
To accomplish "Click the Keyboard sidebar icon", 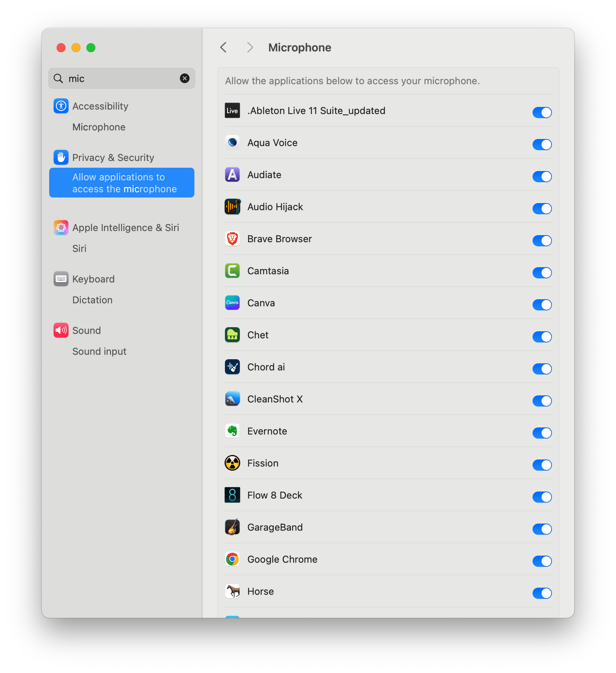I will [61, 279].
